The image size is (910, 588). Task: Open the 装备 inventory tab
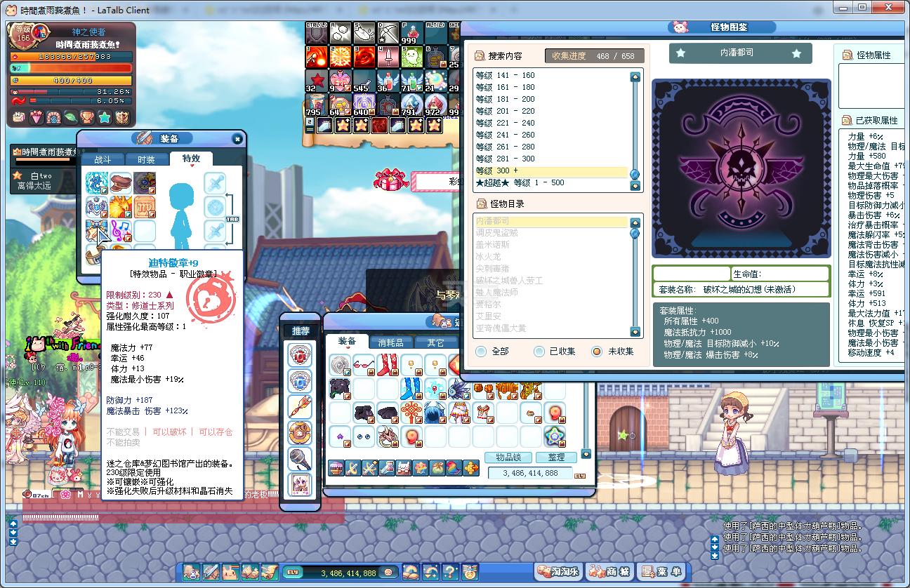coord(347,342)
